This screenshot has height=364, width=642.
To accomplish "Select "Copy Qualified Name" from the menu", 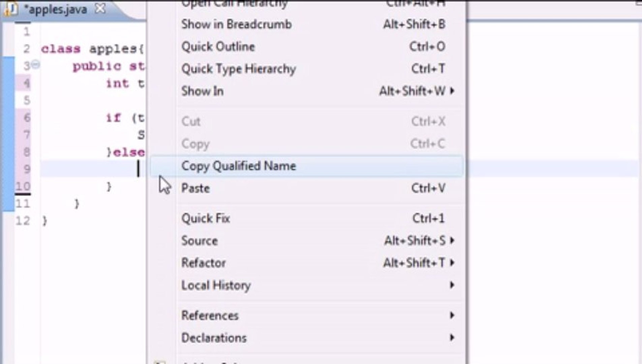I will click(238, 166).
